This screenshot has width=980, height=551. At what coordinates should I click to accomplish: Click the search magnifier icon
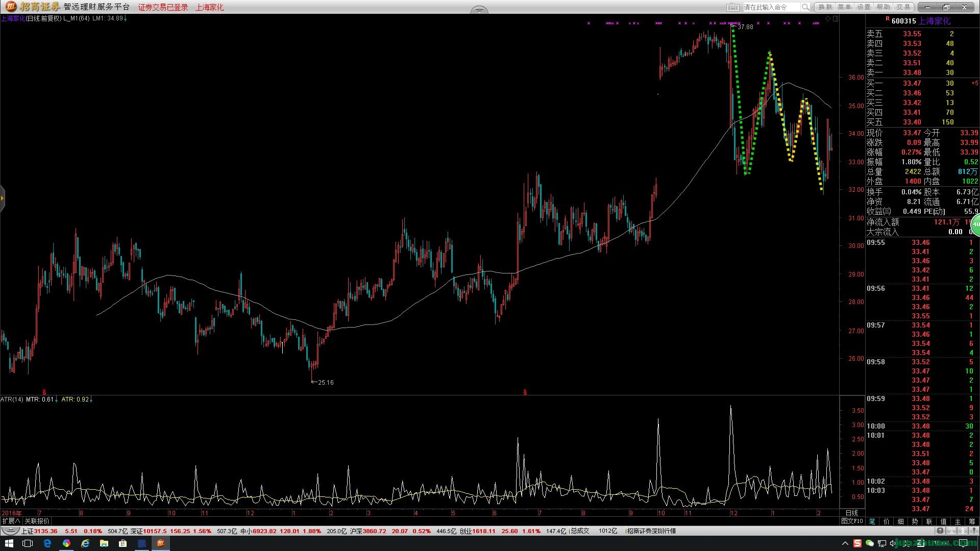[x=805, y=7]
